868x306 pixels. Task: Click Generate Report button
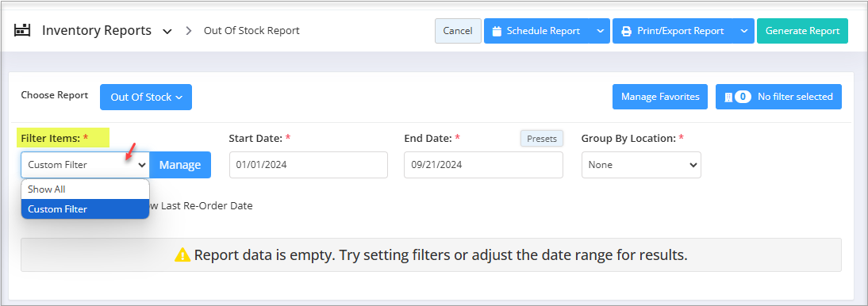click(802, 31)
